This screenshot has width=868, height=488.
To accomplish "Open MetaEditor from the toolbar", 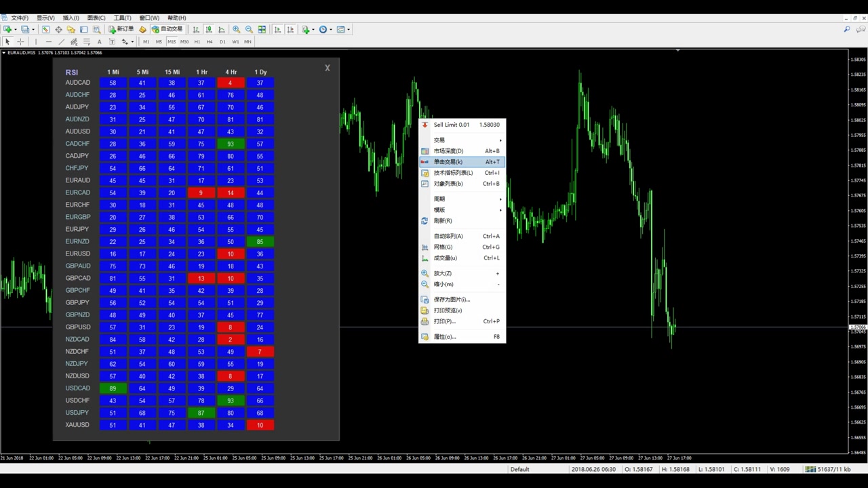I will click(142, 29).
